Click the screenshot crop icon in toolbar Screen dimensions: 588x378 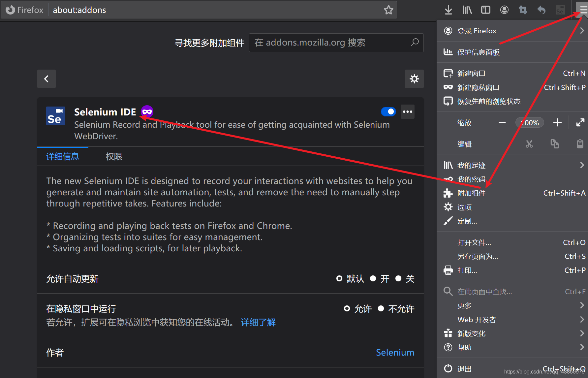point(523,10)
